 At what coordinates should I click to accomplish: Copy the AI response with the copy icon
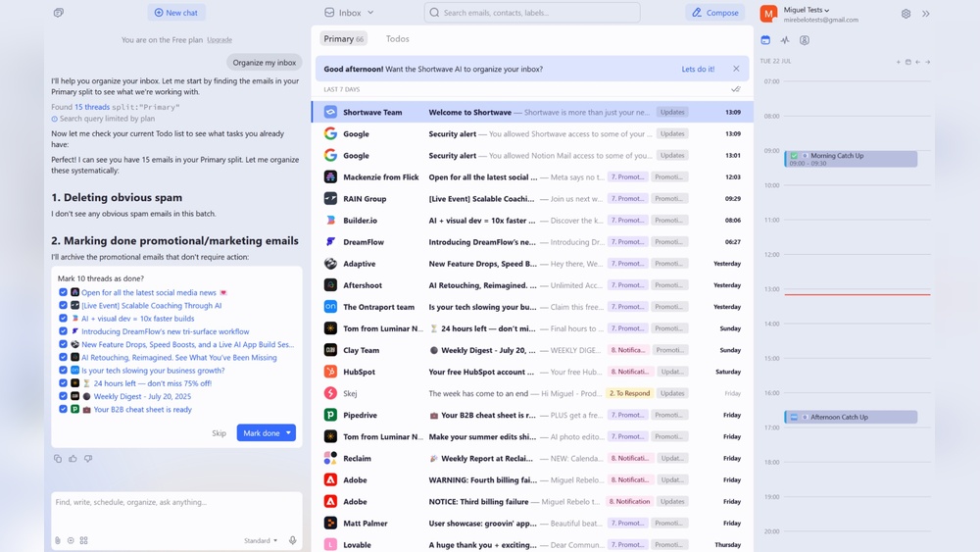(x=58, y=459)
